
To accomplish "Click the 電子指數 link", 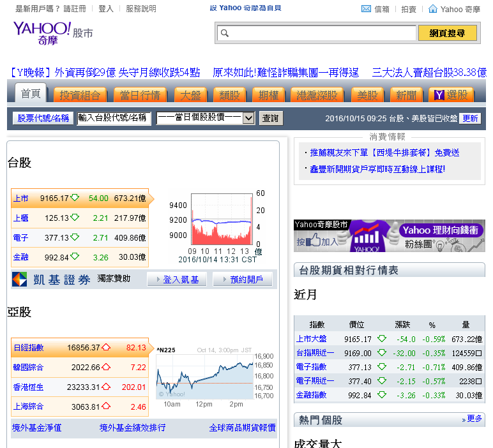I will point(311,367).
